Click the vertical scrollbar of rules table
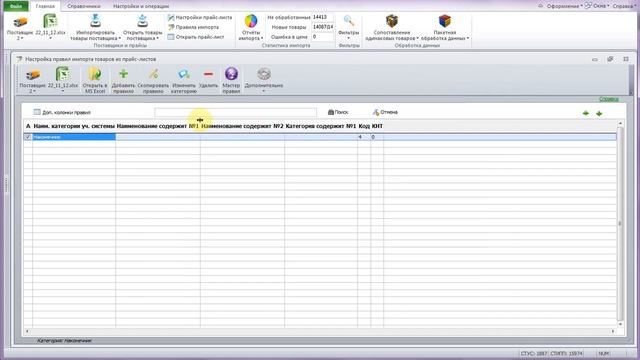Viewport: 640px width, 360px height. pyautogui.click(x=620, y=223)
